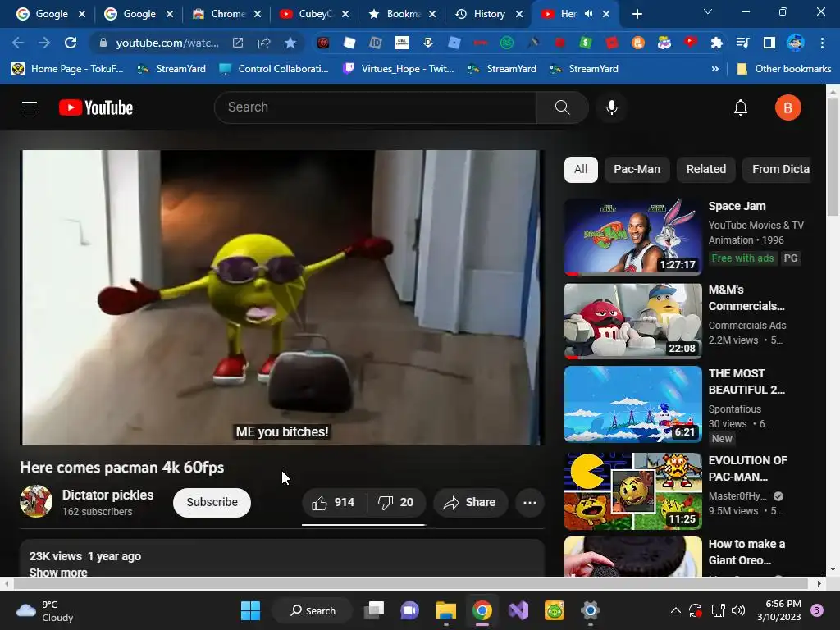
Task: Share this page icon in address bar
Action: click(x=264, y=43)
